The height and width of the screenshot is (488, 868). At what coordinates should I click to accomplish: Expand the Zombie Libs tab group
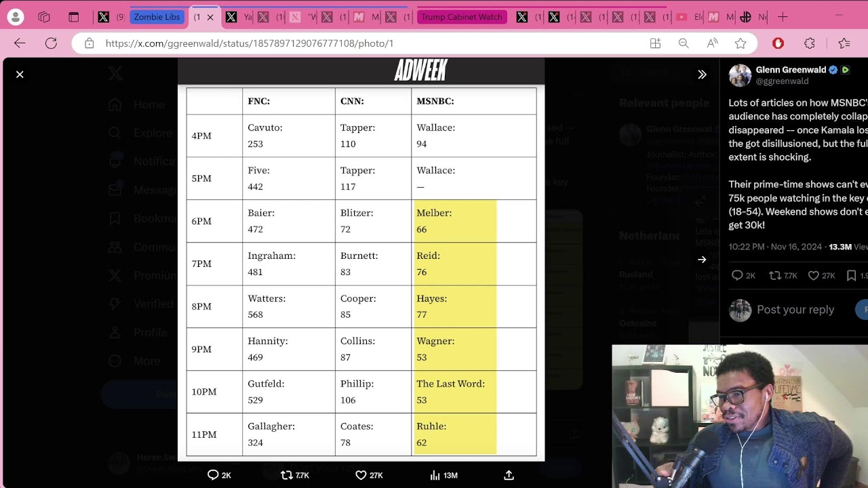[x=157, y=17]
